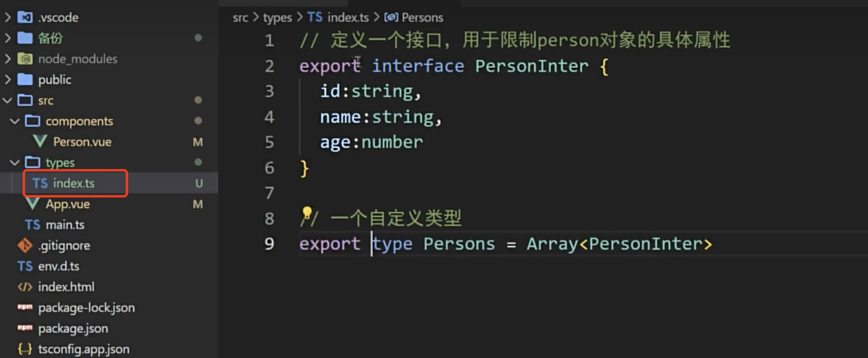Click the node_modules folder icon
Image resolution: width=868 pixels, height=358 pixels.
pyautogui.click(x=25, y=59)
